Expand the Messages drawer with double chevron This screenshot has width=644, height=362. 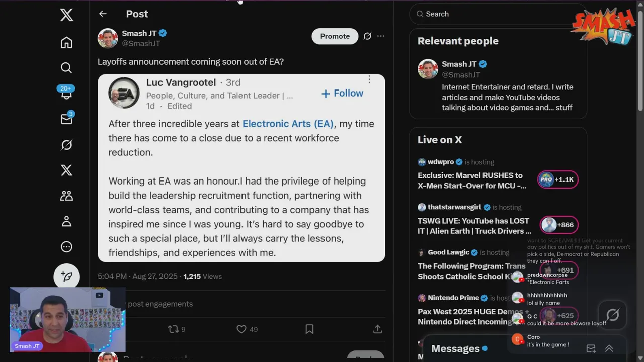[x=609, y=348]
